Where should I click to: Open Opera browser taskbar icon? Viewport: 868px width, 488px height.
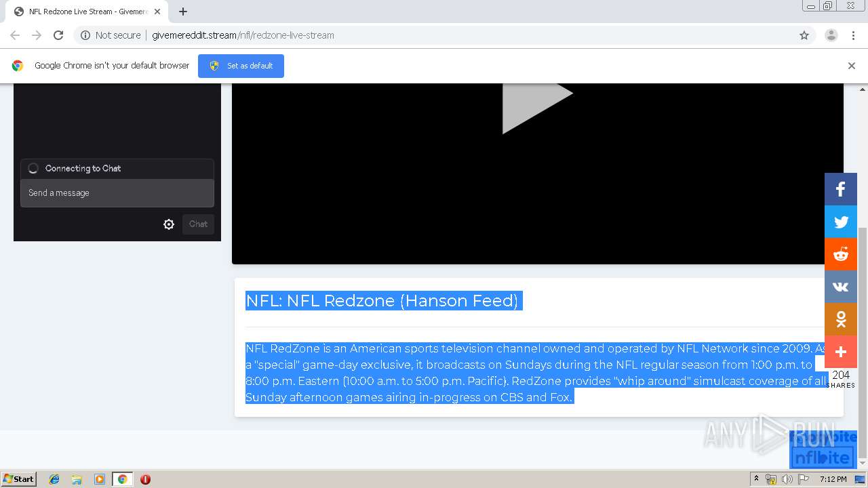pyautogui.click(x=145, y=479)
